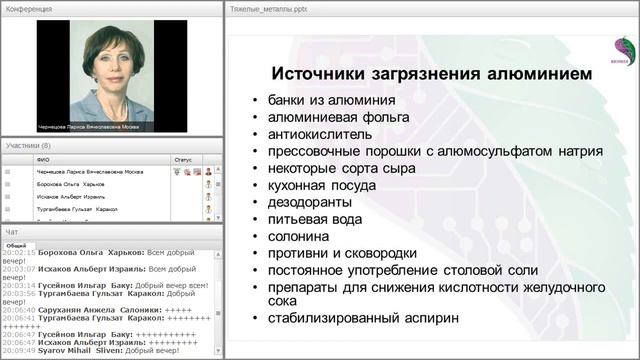The height and width of the screenshot is (360, 640).
Task: Click the 20:02:15 Борохова Ольга chat message
Action: tap(99, 257)
